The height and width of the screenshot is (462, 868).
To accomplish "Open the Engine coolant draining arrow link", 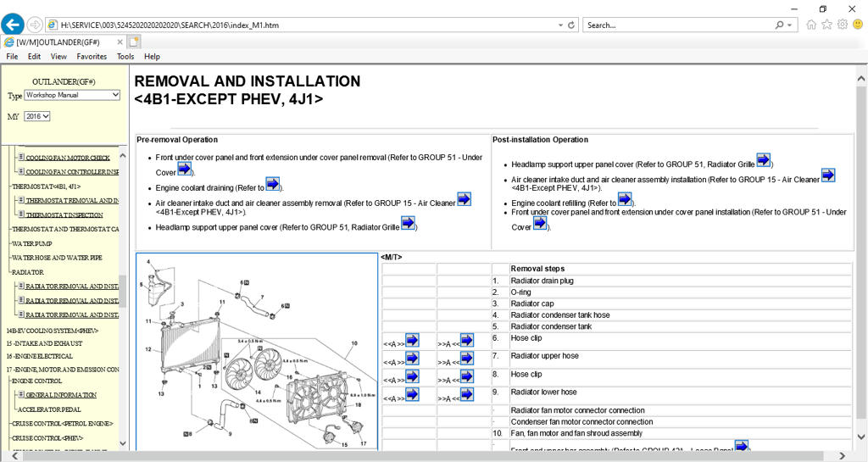I will coord(272,184).
